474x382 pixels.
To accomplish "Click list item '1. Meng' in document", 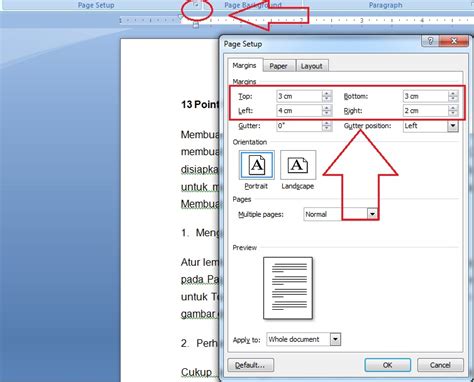I will pyautogui.click(x=200, y=233).
